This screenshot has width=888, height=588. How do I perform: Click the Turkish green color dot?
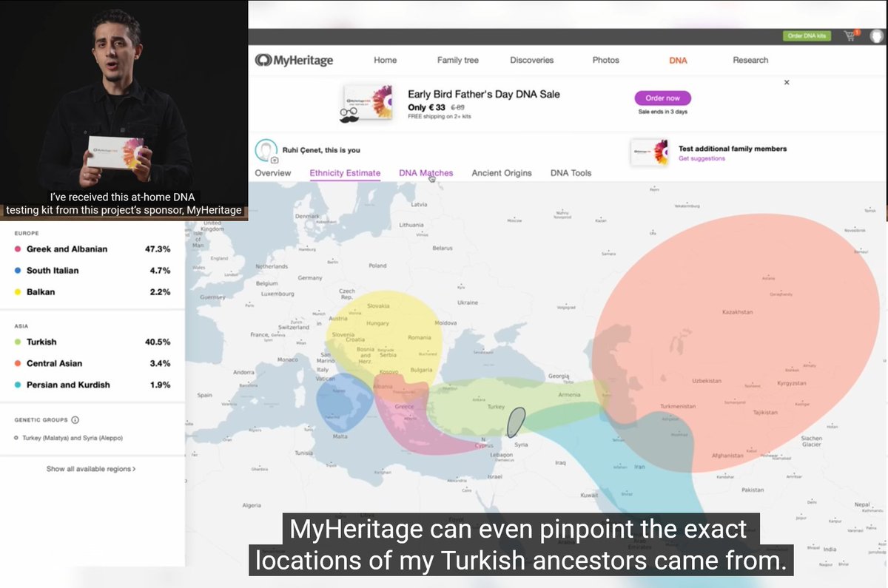17,342
